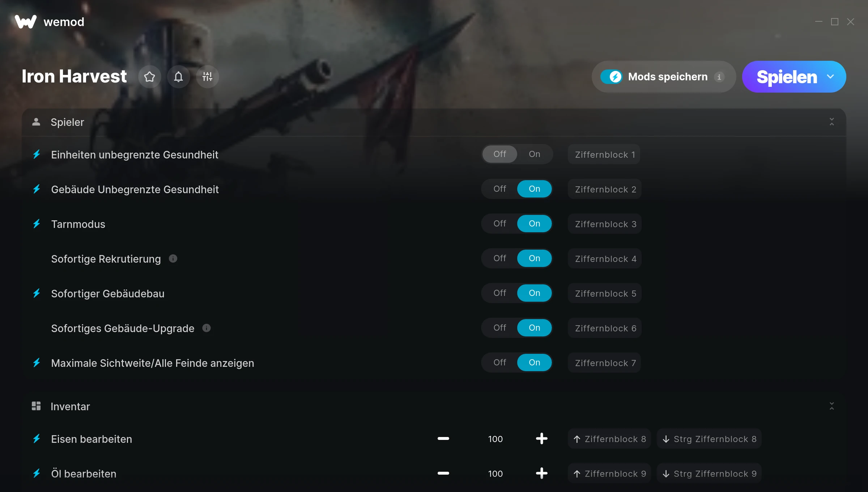Open the sliders settings icon beside title

[207, 77]
